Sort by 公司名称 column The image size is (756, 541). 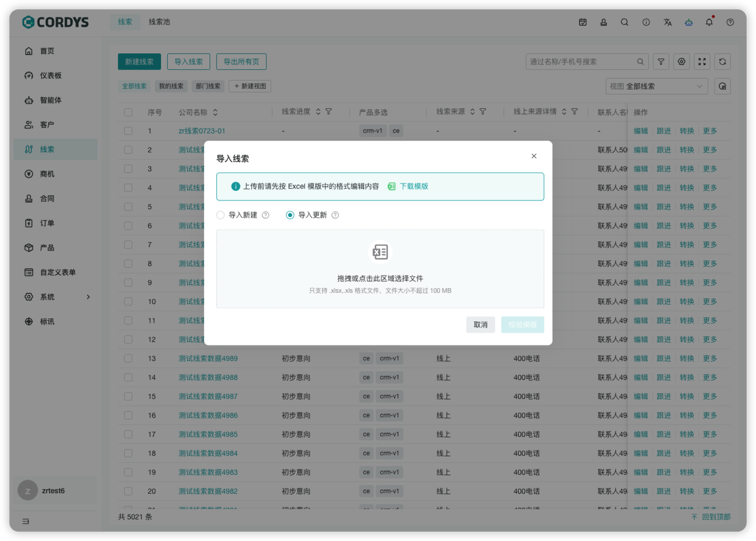click(x=215, y=112)
